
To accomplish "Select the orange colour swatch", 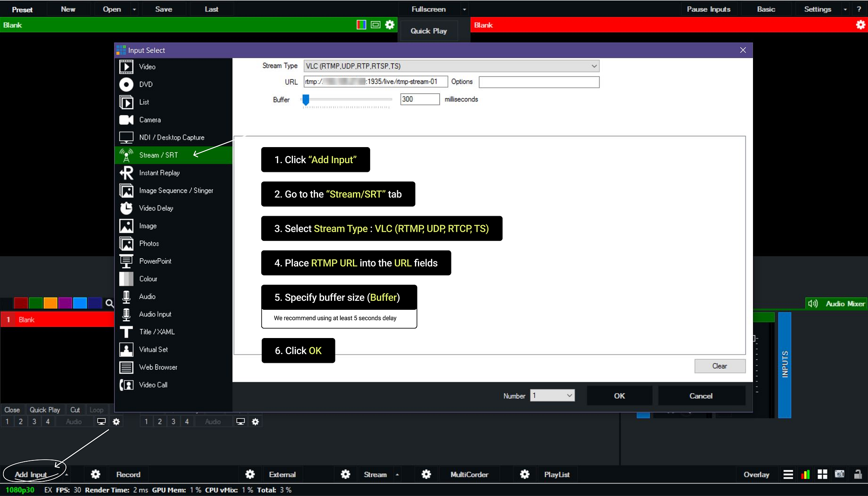I will point(50,303).
